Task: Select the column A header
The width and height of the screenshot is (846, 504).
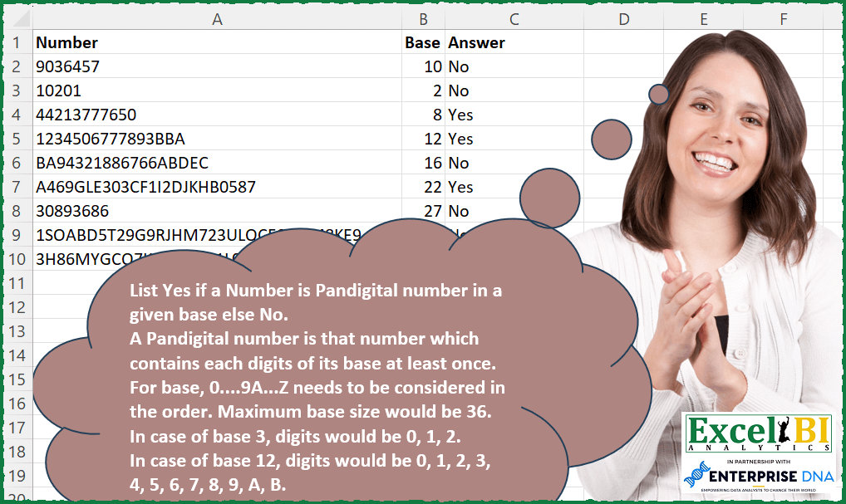Action: pyautogui.click(x=217, y=19)
